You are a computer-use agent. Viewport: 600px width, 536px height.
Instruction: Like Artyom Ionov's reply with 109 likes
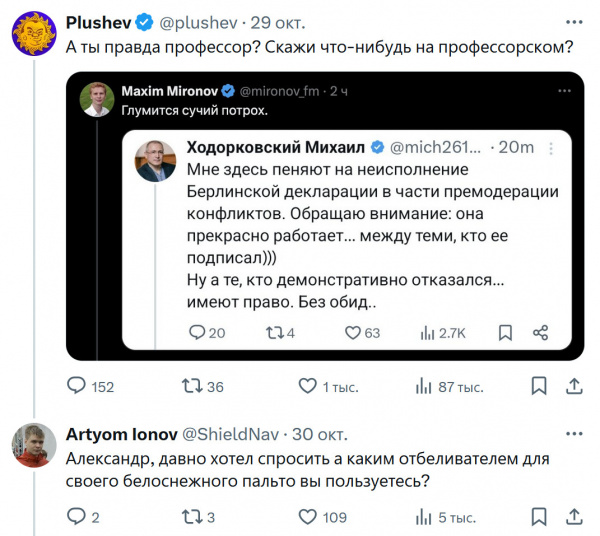point(309,517)
